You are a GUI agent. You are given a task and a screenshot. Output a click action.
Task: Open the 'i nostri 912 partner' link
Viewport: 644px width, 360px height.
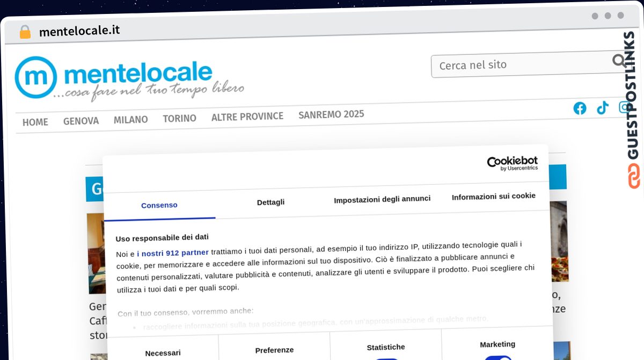click(x=173, y=253)
